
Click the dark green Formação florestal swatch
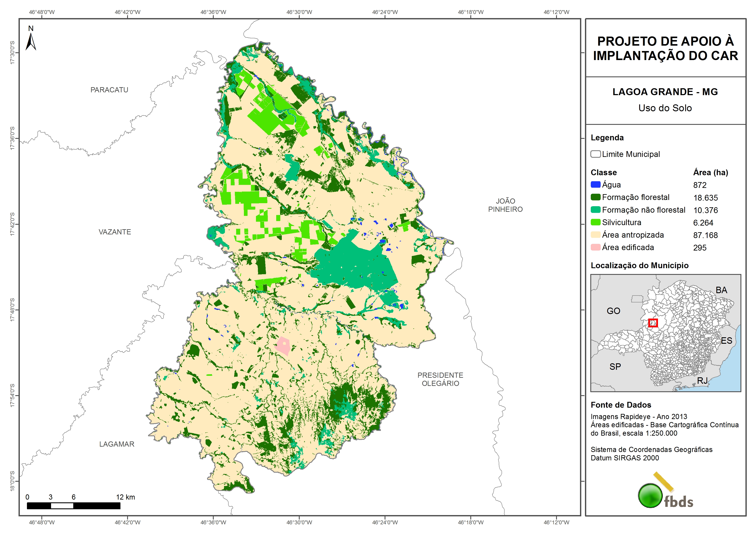pos(595,197)
